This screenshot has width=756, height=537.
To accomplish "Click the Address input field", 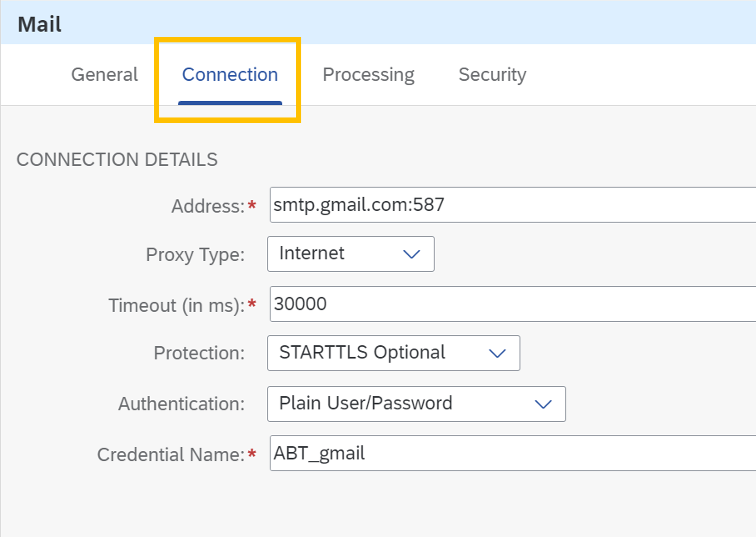I will click(513, 205).
